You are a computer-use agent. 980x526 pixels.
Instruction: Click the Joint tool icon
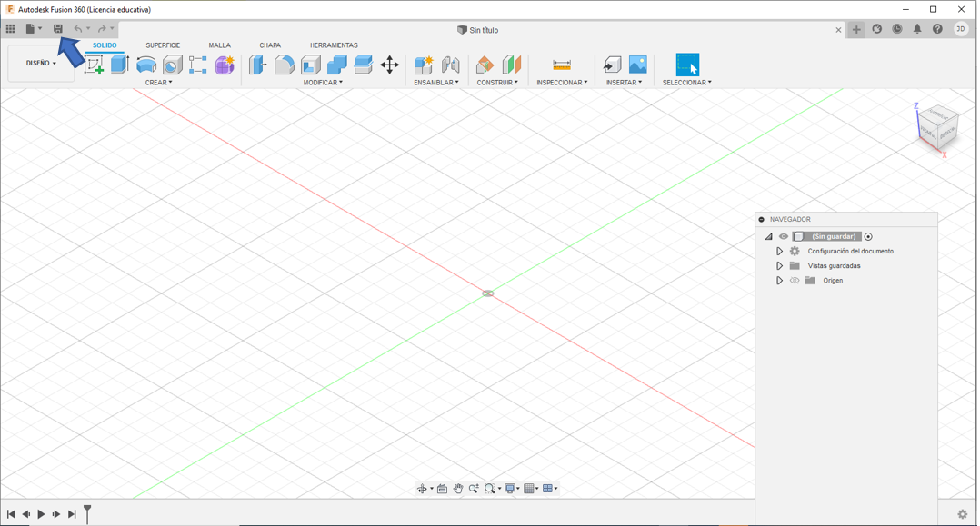coord(450,65)
